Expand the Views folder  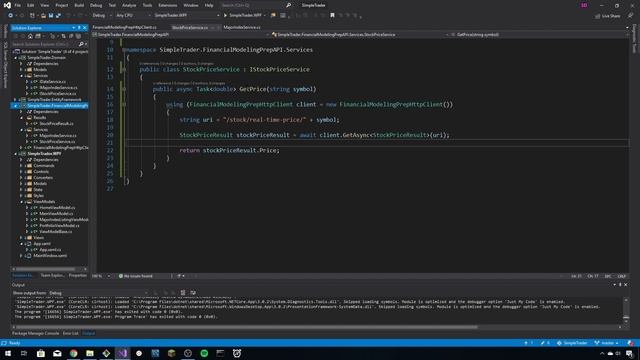coord(21,238)
